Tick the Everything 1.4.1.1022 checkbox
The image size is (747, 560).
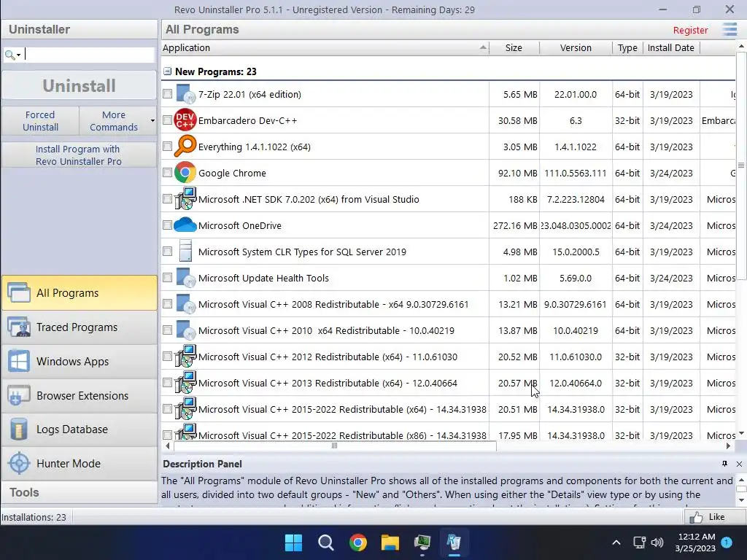tap(167, 146)
